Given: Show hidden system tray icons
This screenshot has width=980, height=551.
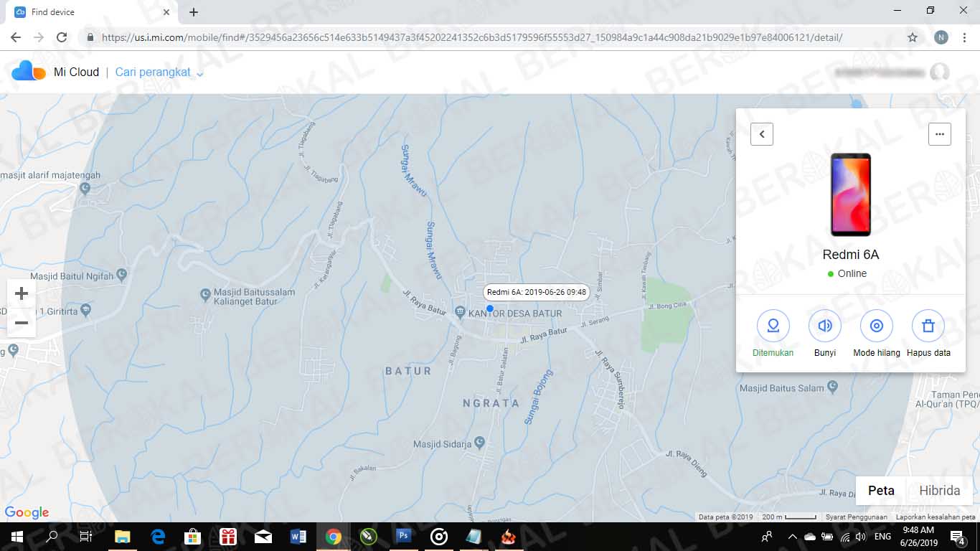Looking at the screenshot, I should pos(792,537).
